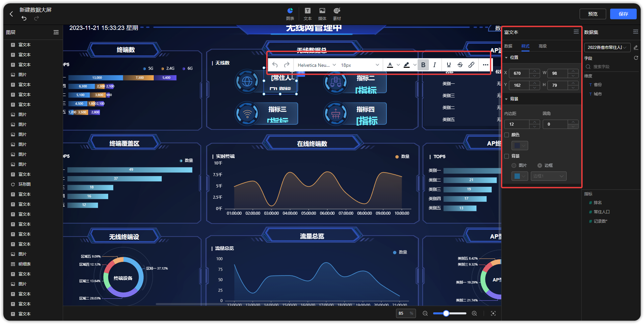
Task: Redo action in the header
Action: coord(37,18)
